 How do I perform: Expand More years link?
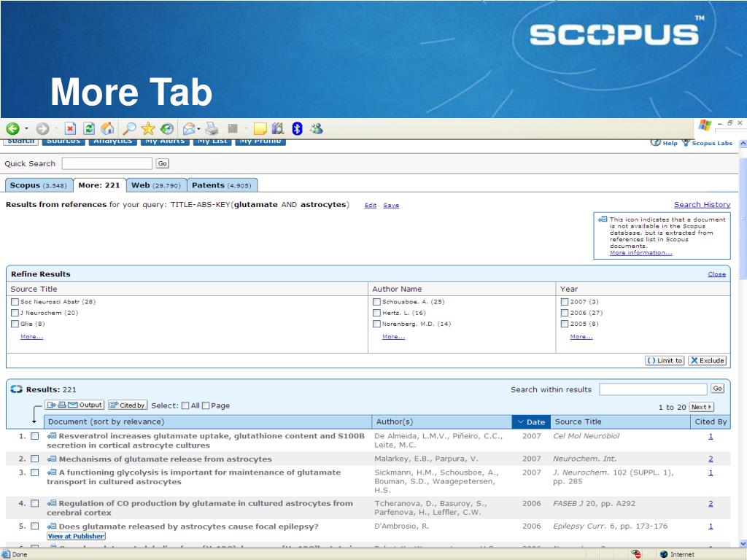tap(581, 337)
